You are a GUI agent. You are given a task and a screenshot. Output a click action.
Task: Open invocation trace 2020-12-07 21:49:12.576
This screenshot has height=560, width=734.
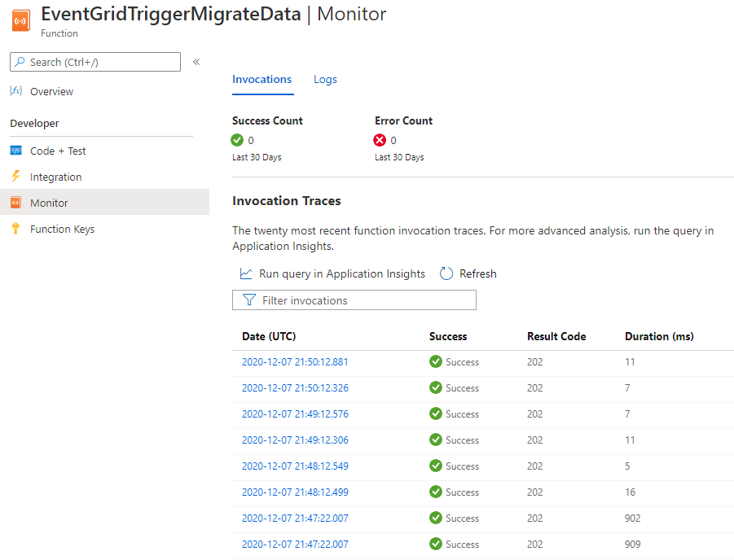click(x=295, y=414)
